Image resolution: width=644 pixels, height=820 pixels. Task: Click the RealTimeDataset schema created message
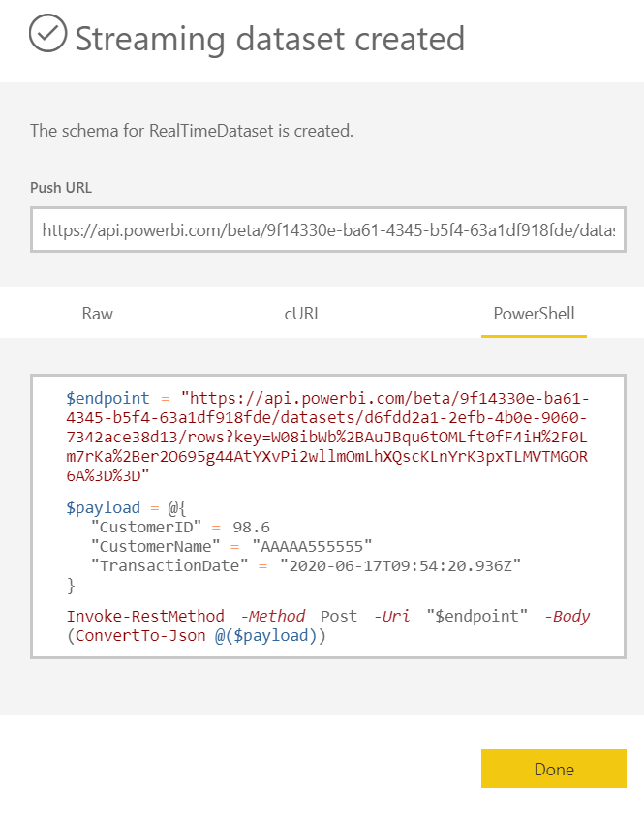click(x=192, y=130)
